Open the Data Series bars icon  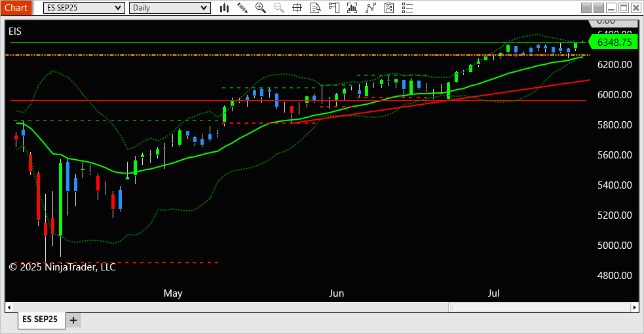coord(352,8)
